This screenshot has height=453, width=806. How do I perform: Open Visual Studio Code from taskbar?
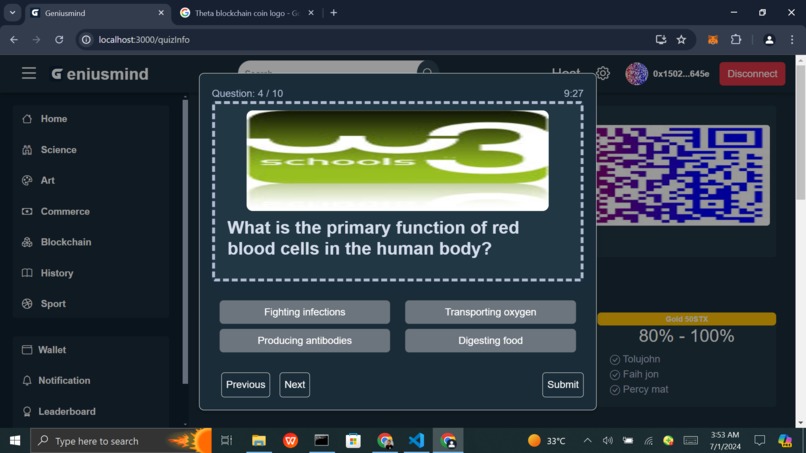click(x=416, y=441)
